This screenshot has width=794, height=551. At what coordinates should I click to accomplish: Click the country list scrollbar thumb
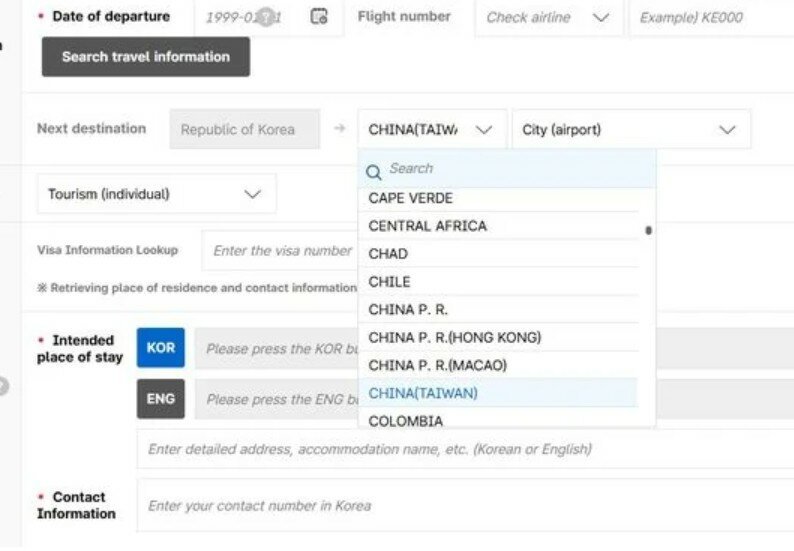click(648, 231)
